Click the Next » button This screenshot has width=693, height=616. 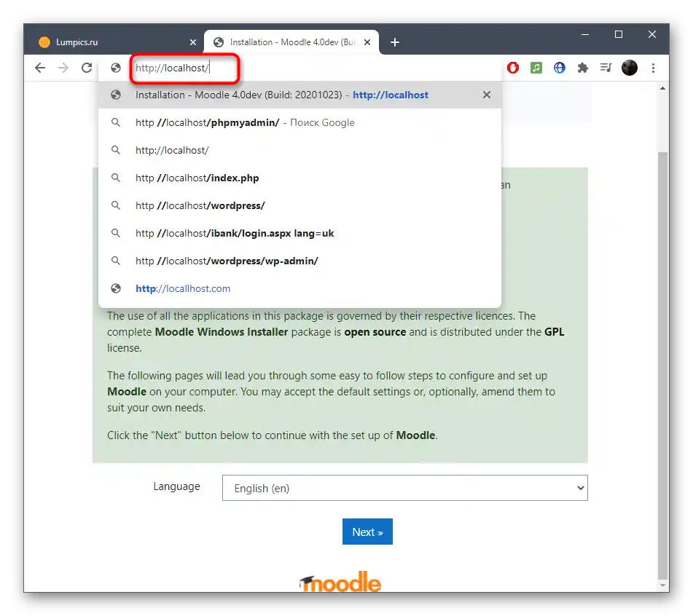click(x=367, y=532)
